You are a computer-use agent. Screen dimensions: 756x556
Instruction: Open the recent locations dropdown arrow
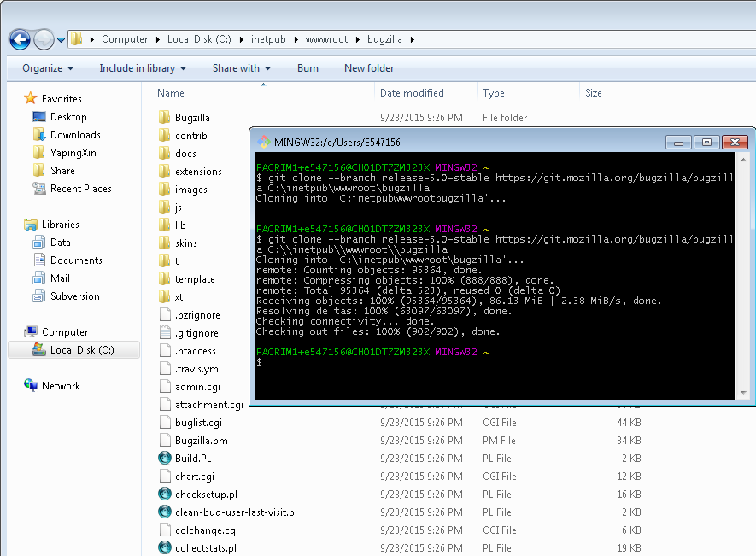[x=61, y=40]
